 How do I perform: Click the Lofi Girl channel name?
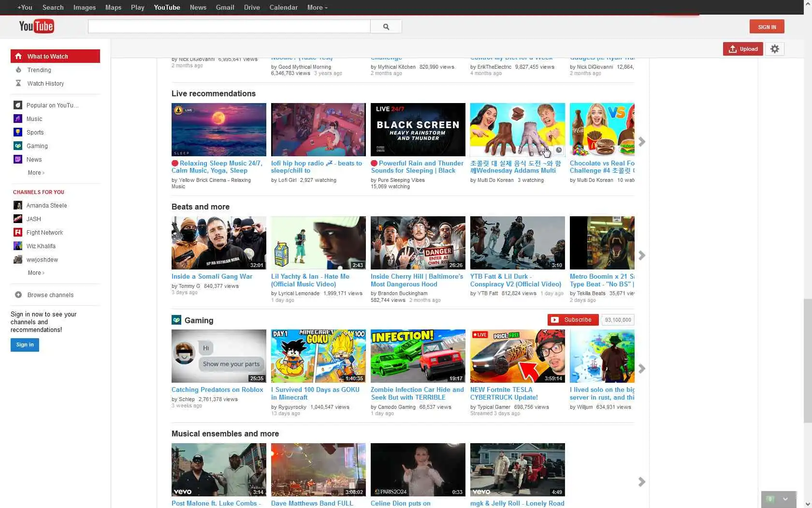287,180
